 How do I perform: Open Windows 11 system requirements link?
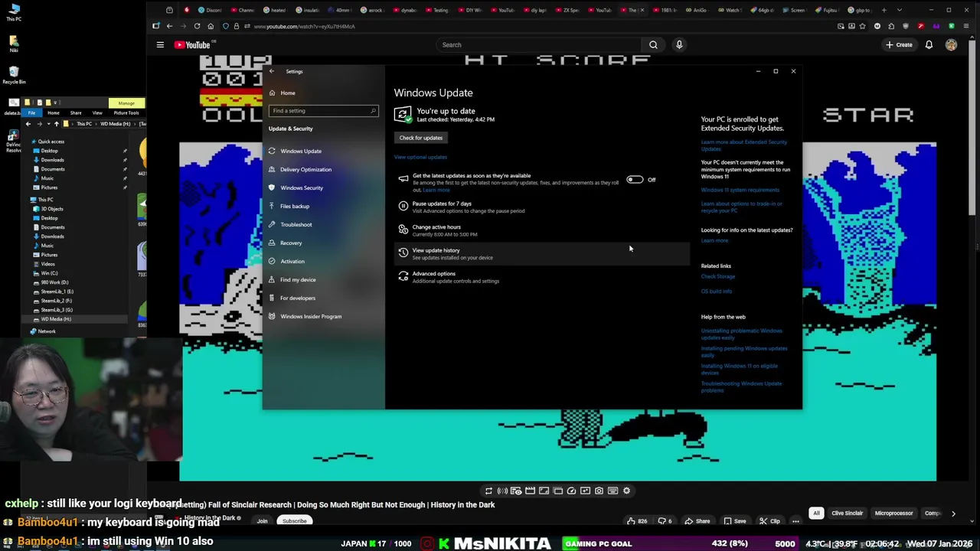click(740, 190)
